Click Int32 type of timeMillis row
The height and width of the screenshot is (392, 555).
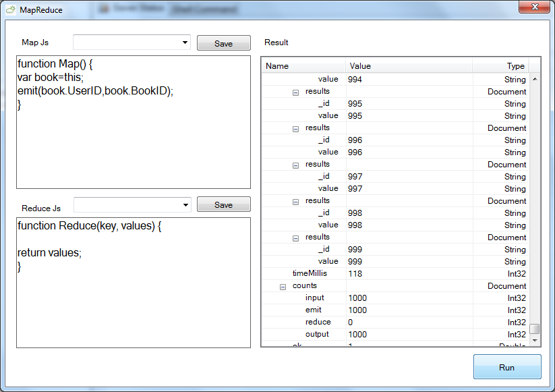[517, 274]
